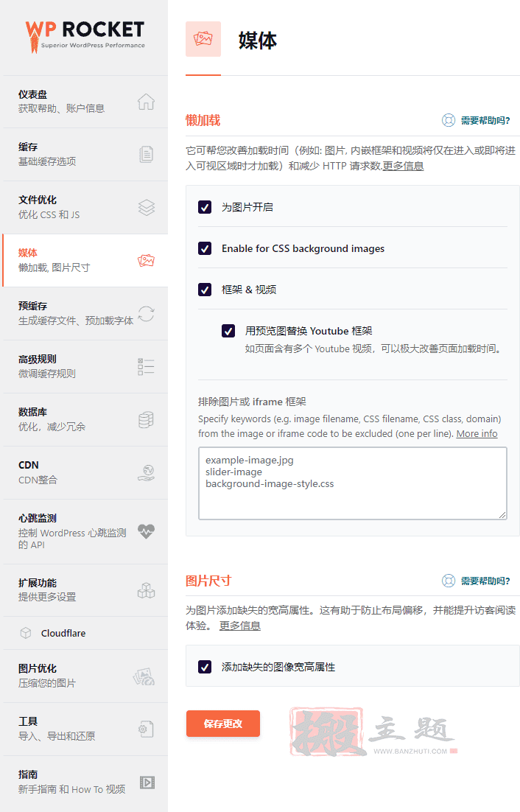520x812 pixels.
Task: Click the preload refresh arrows icon
Action: [146, 314]
